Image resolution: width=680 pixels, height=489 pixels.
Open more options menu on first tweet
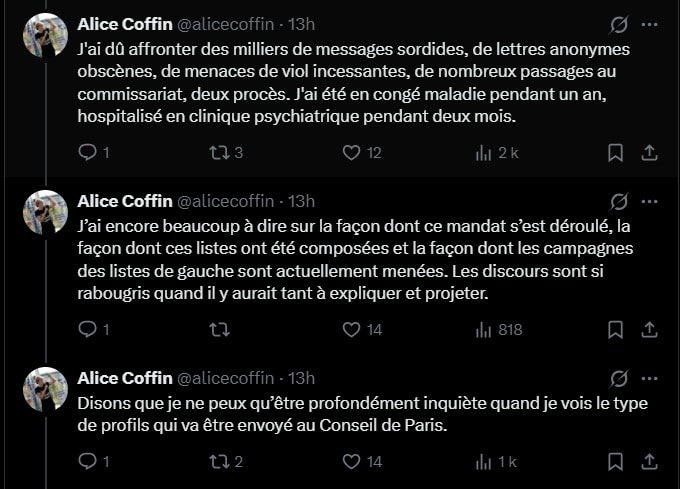pos(649,25)
